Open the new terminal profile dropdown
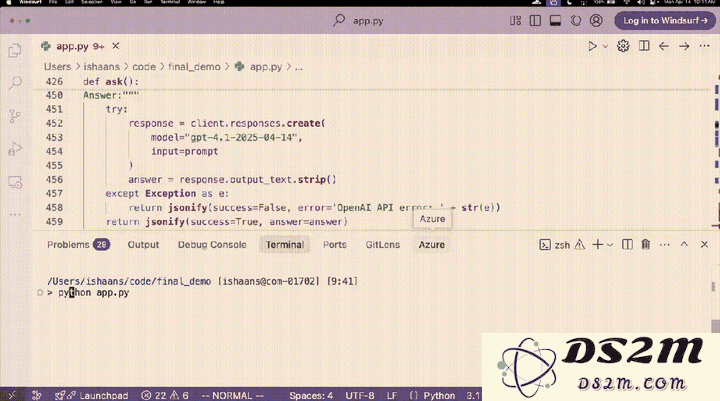Viewport: 720px width, 401px height. pyautogui.click(x=610, y=245)
